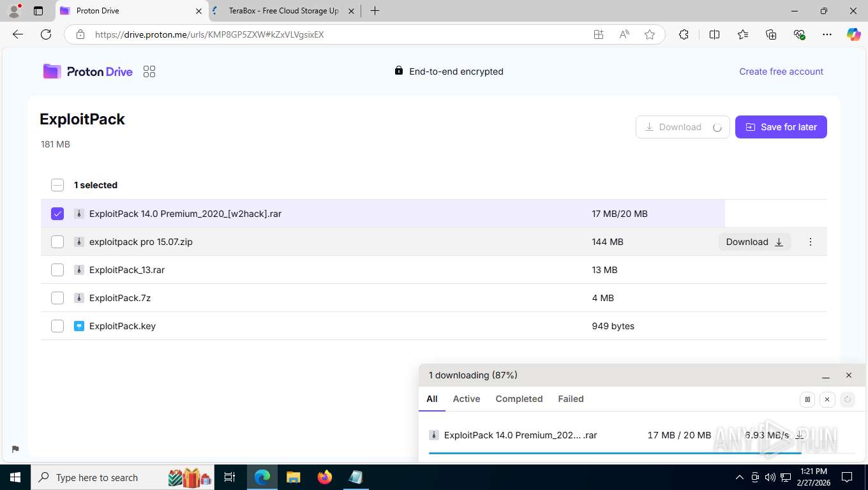Check the exploitpack pro 15.07.zip checkbox
Image resolution: width=868 pixels, height=490 pixels.
click(57, 242)
